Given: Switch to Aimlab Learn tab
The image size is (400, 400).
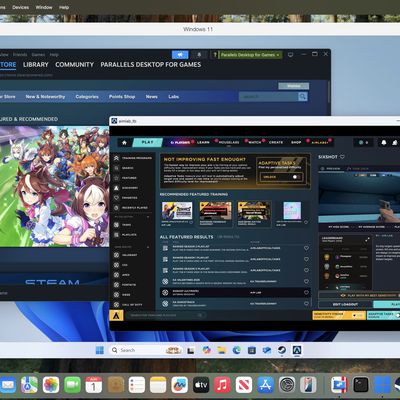Looking at the screenshot, I should coord(203,142).
